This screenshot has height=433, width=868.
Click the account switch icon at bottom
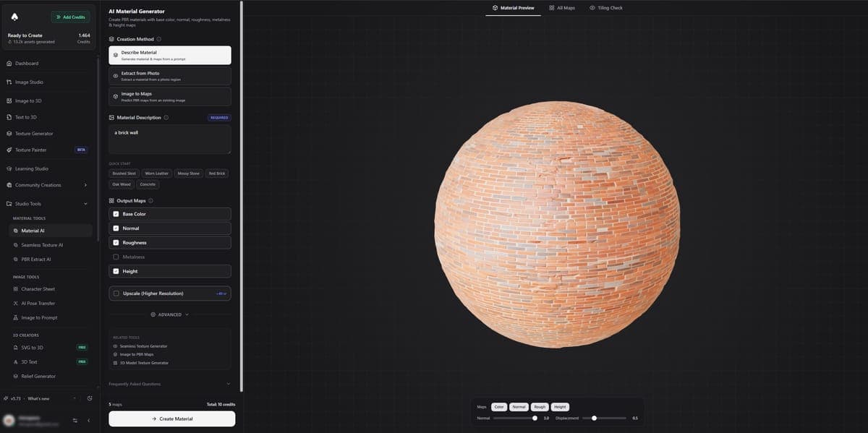click(75, 421)
